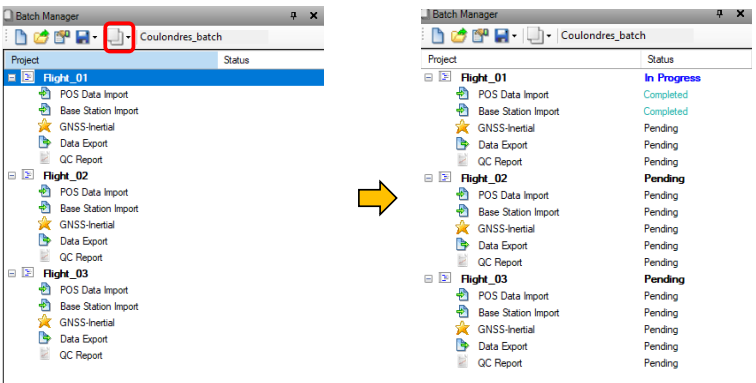
Task: Collapse Flight_03 node in right Batch Manager
Action: (428, 279)
